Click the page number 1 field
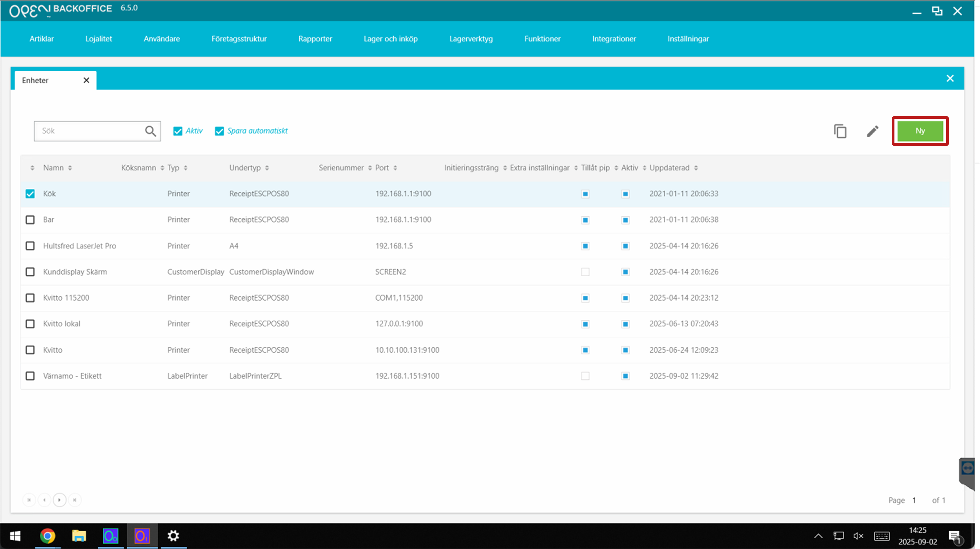Viewport: 980px width, 549px height. click(914, 500)
